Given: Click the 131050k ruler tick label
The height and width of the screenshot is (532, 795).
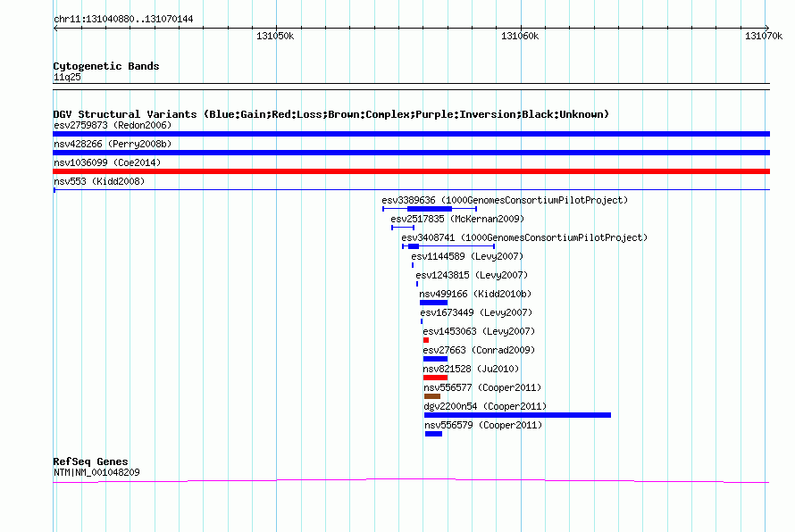Looking at the screenshot, I should 275,36.
